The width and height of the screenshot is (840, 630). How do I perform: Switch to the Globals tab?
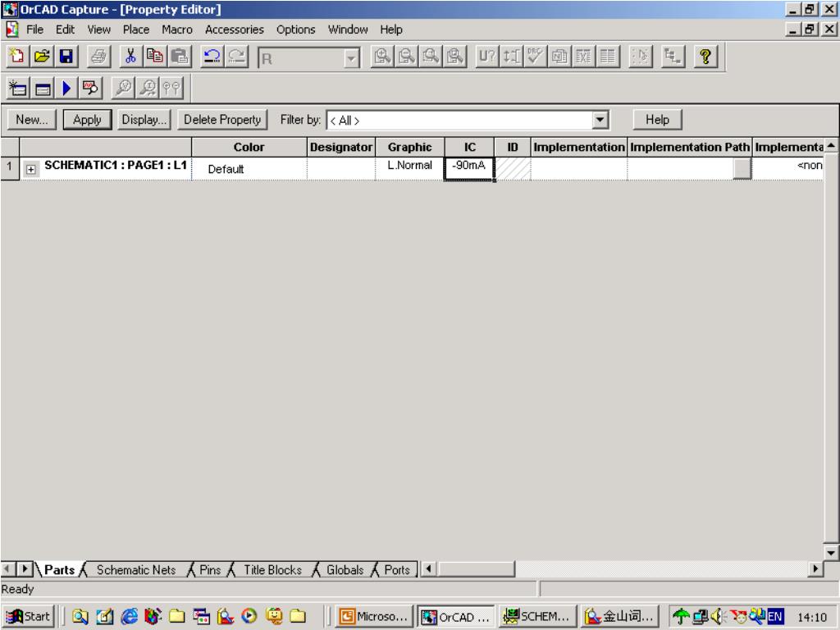tap(345, 570)
